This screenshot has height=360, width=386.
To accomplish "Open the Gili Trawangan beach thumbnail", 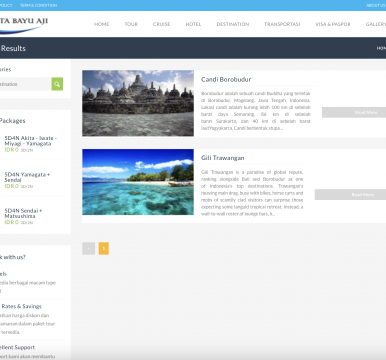I will click(x=138, y=182).
